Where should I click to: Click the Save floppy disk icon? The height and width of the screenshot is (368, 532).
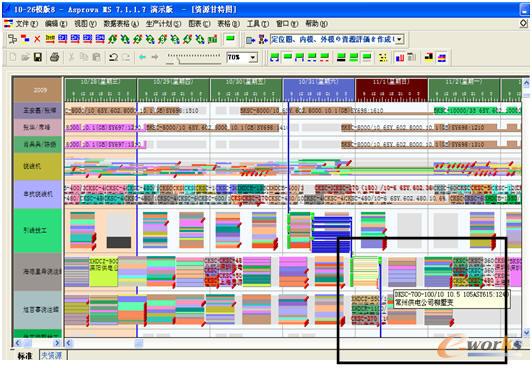(x=38, y=57)
